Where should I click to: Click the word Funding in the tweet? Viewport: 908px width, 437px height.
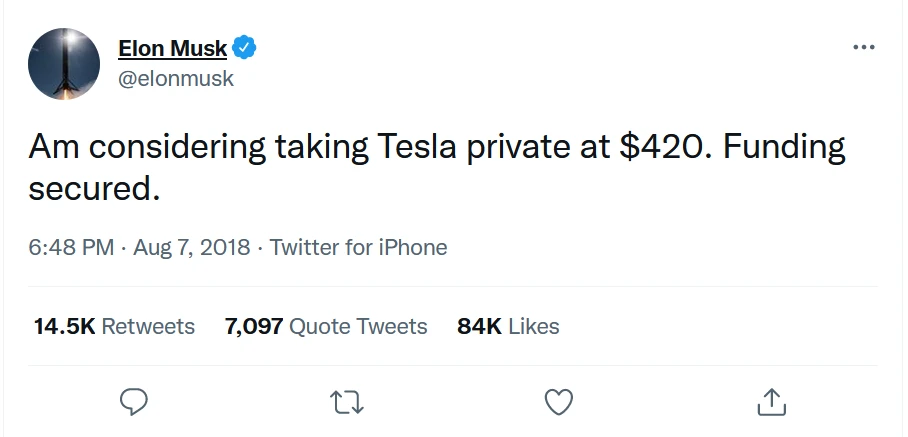[783, 148]
